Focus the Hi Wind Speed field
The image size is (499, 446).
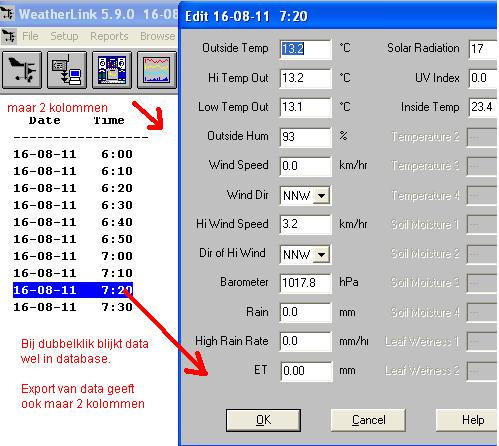(306, 224)
